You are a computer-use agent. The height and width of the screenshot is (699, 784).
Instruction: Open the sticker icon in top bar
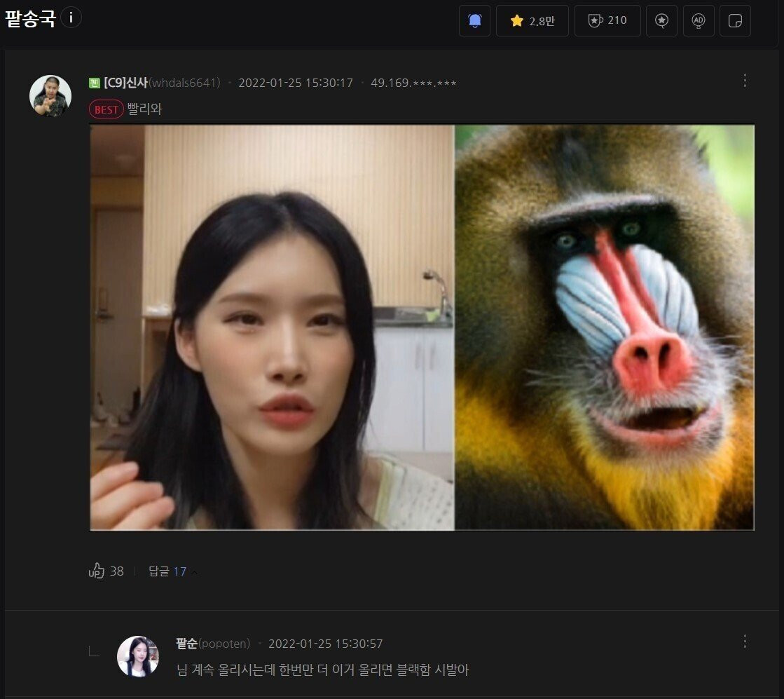pyautogui.click(x=735, y=20)
